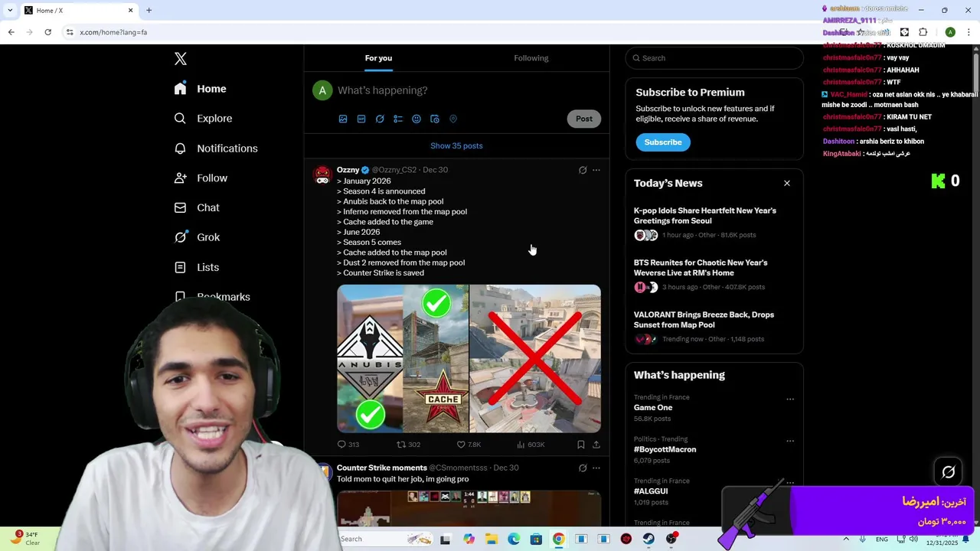Open Ozzny's profile avatar
Viewport: 980px width, 551px height.
click(x=322, y=175)
